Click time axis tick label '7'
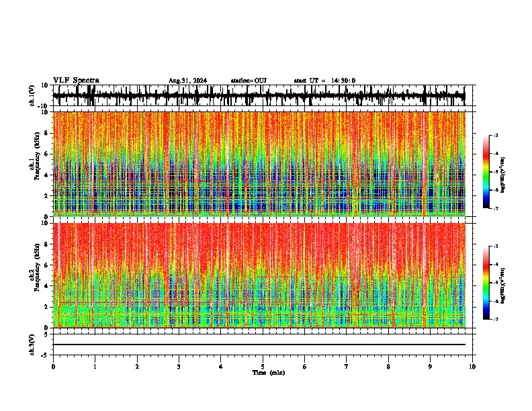 (347, 367)
